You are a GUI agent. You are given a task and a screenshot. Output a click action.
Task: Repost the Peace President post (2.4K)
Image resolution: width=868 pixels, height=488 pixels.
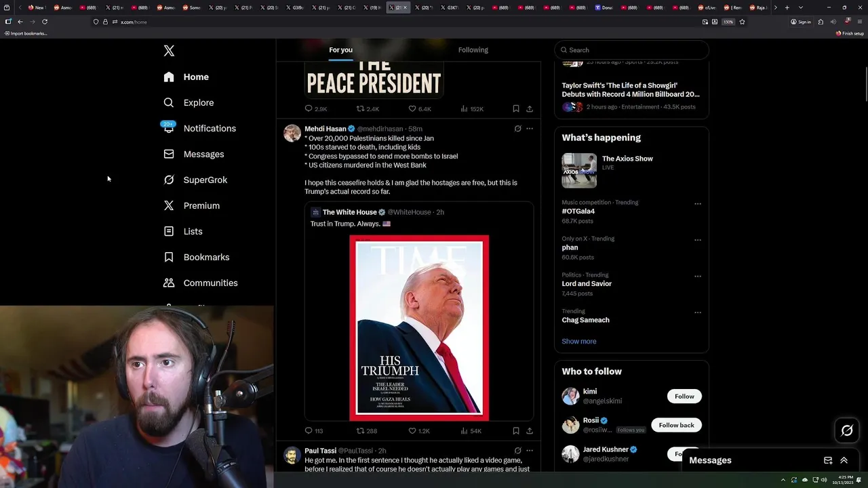point(368,109)
